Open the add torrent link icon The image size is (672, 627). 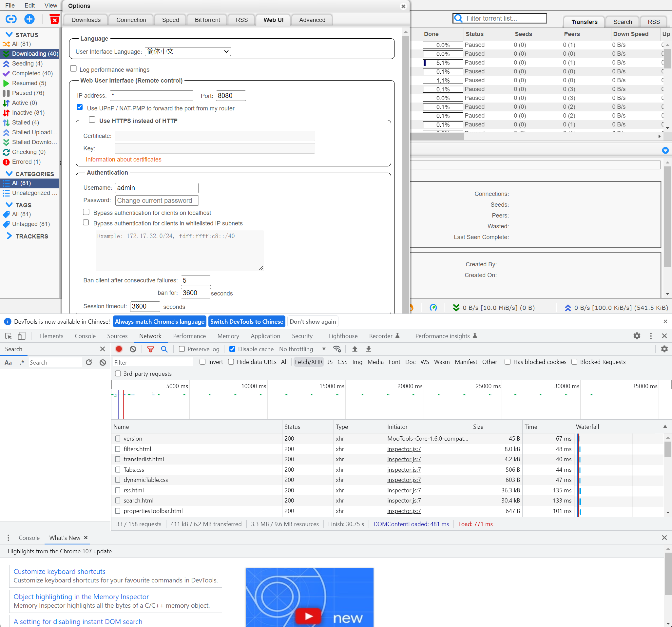pos(11,19)
